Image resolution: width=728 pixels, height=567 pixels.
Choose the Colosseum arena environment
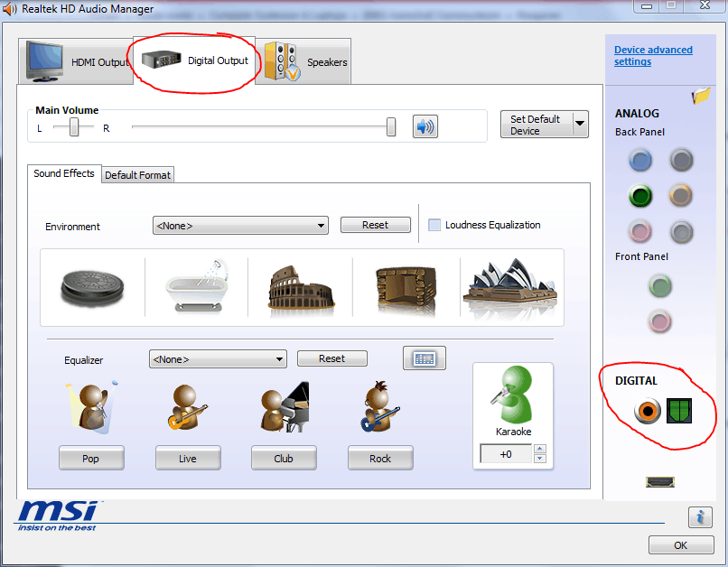pos(301,288)
